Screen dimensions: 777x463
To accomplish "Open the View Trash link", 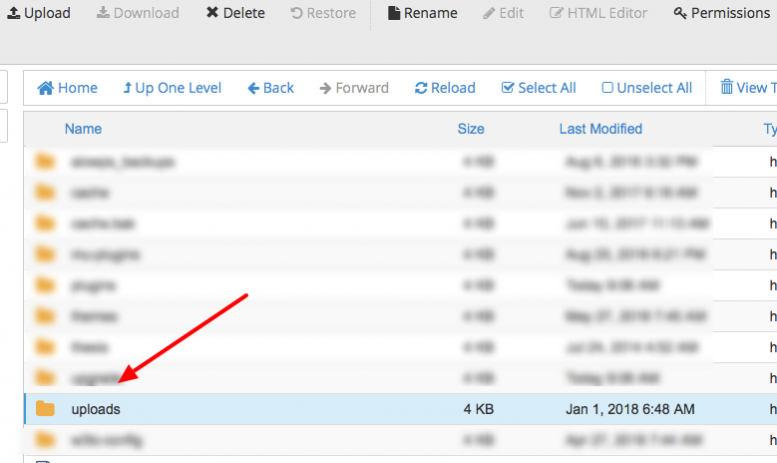I will pos(748,88).
